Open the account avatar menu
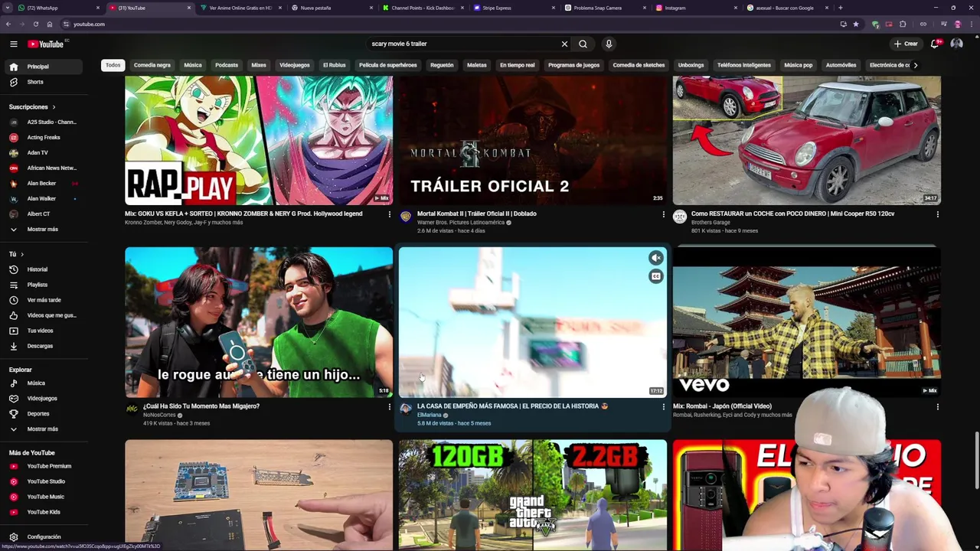The width and height of the screenshot is (980, 551). coord(956,44)
